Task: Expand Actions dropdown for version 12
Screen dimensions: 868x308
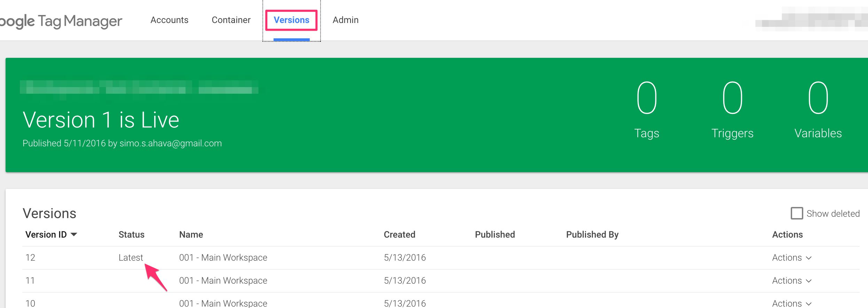Action: click(x=792, y=258)
